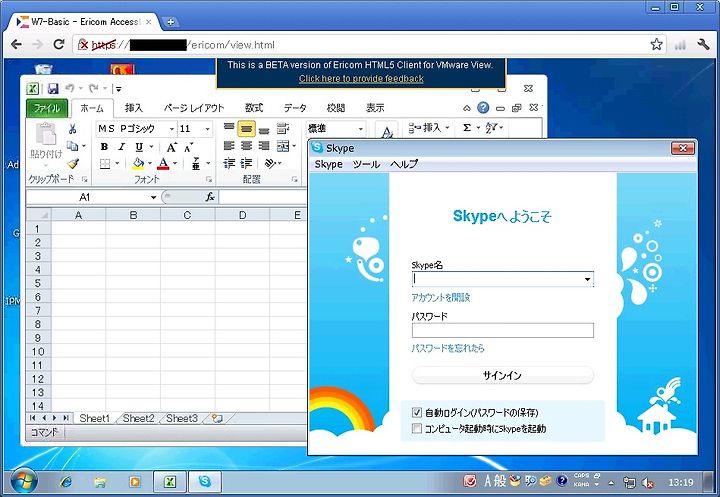The width and height of the screenshot is (720, 497).
Task: Align cell text left in Excel
Action: 229,146
